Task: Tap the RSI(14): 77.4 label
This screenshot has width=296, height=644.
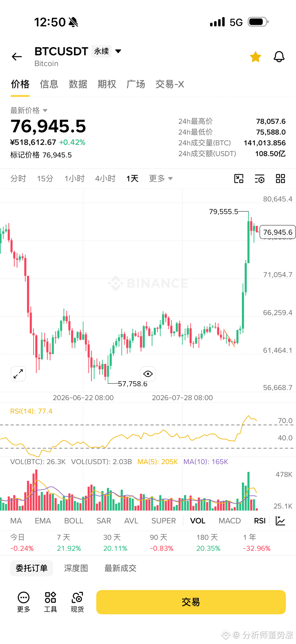Action: [x=31, y=411]
